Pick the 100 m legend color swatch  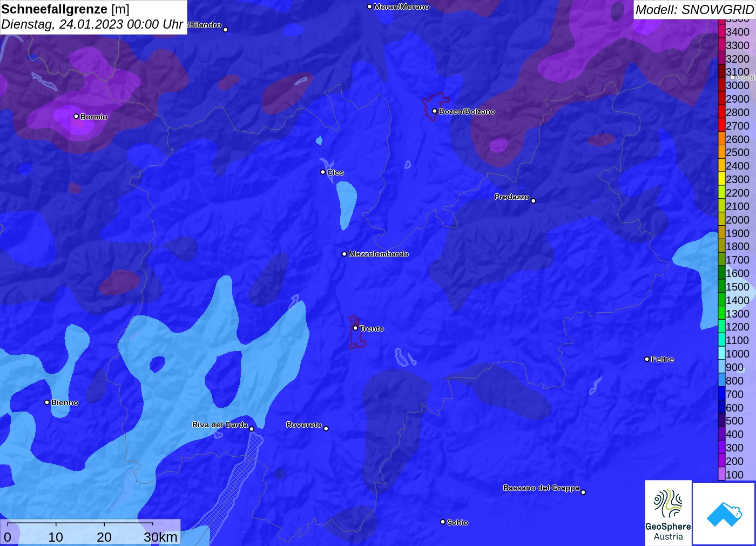721,474
